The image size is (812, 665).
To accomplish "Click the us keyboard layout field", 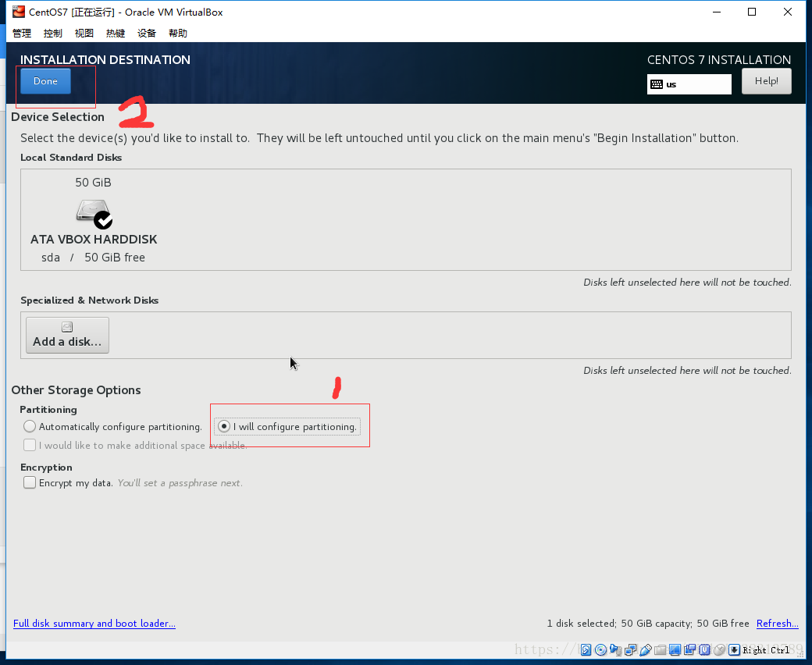I will click(x=689, y=84).
